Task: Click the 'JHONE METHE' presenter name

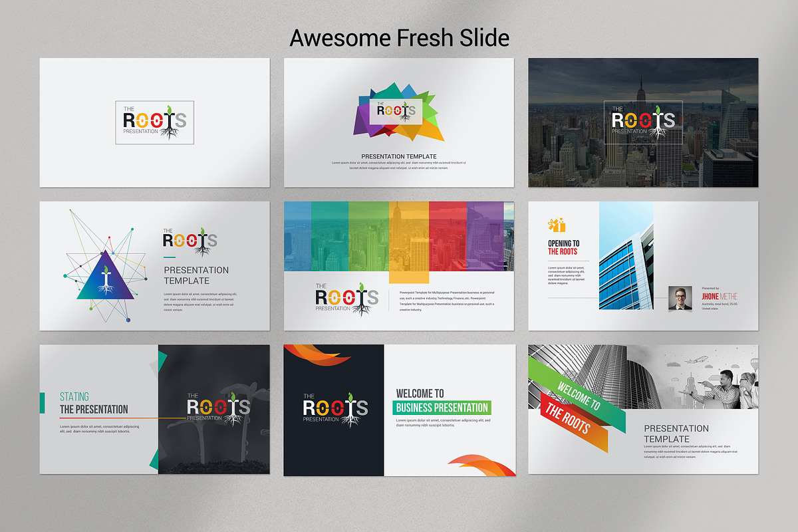Action: coord(720,297)
